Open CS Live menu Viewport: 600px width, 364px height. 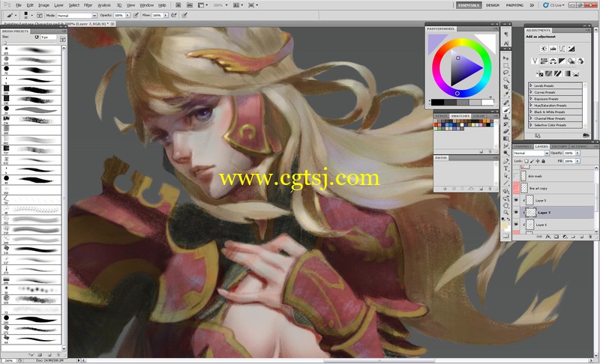(554, 5)
